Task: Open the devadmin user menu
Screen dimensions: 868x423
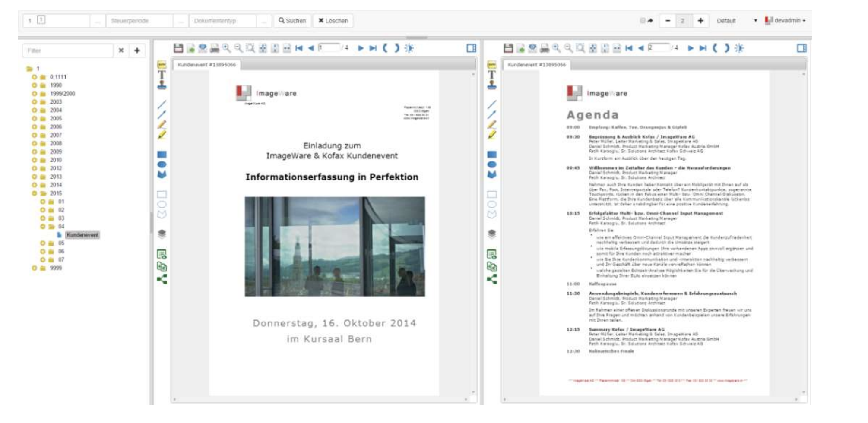Action: point(786,20)
